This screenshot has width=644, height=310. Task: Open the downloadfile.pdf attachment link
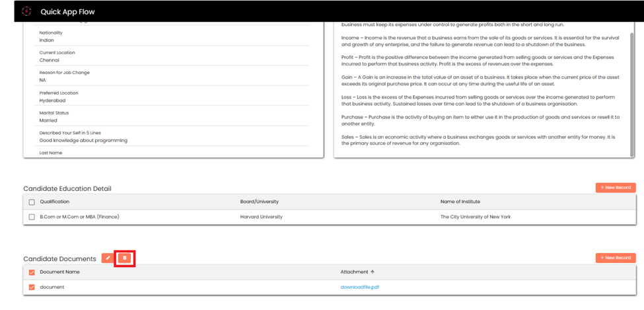(x=360, y=287)
